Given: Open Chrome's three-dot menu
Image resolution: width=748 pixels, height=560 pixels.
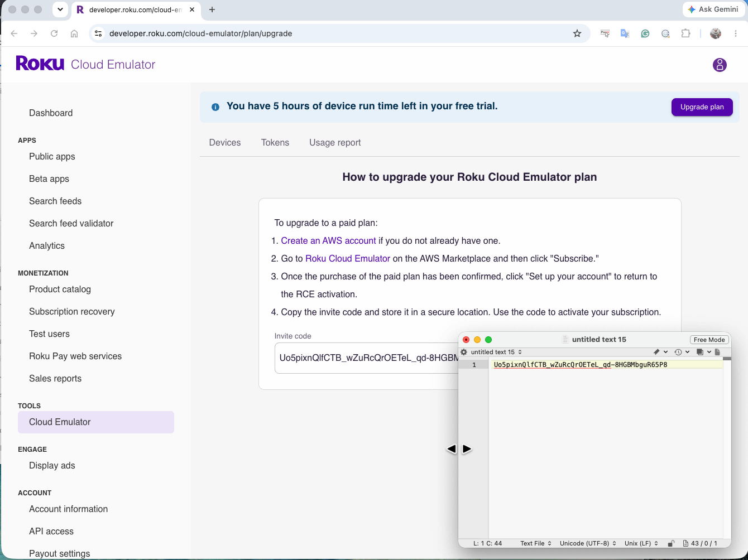Looking at the screenshot, I should [736, 33].
